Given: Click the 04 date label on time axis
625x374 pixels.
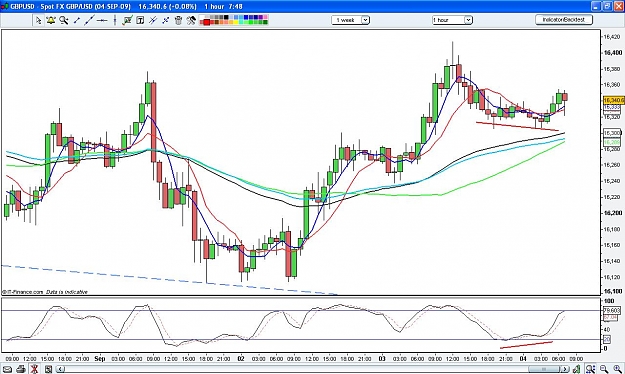Looking at the screenshot, I should pos(523,358).
